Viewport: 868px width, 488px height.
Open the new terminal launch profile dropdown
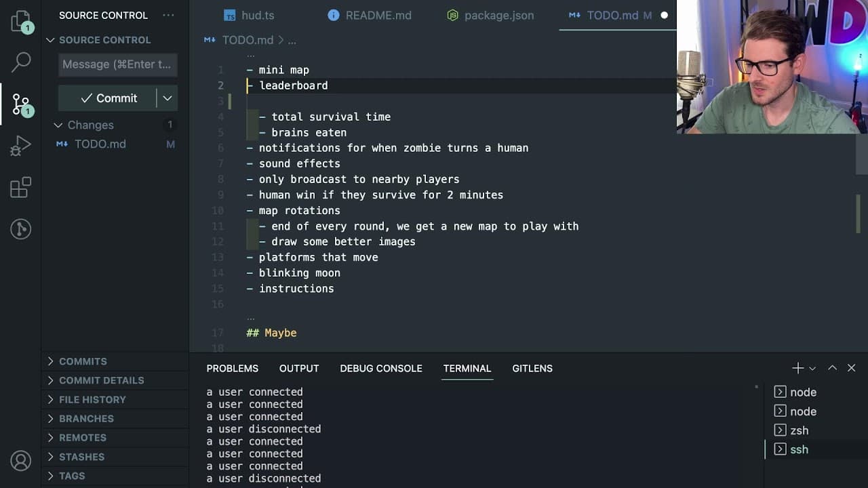(x=812, y=368)
